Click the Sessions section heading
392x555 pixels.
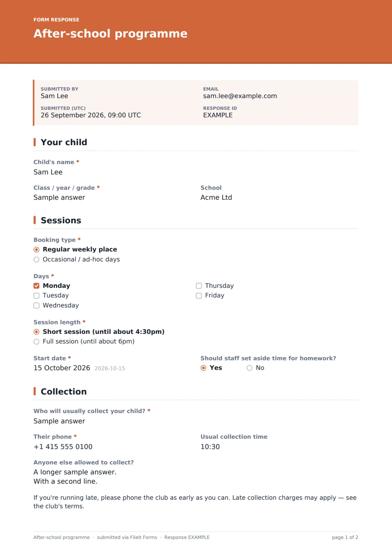pos(61,220)
